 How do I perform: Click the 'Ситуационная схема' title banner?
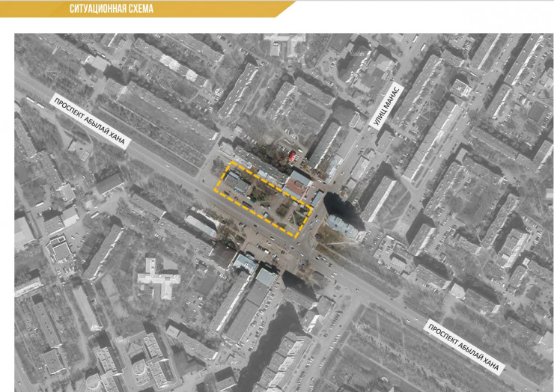pyautogui.click(x=112, y=9)
